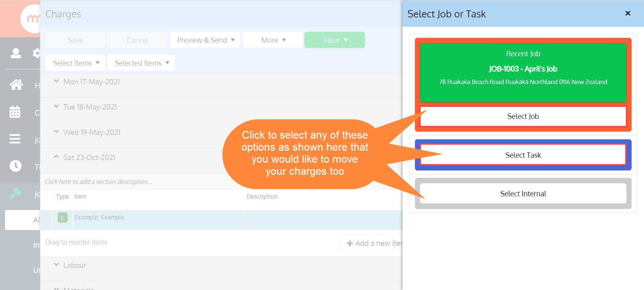Open the green Filter dropdown
Screen dimensions: 644x290
(x=335, y=40)
